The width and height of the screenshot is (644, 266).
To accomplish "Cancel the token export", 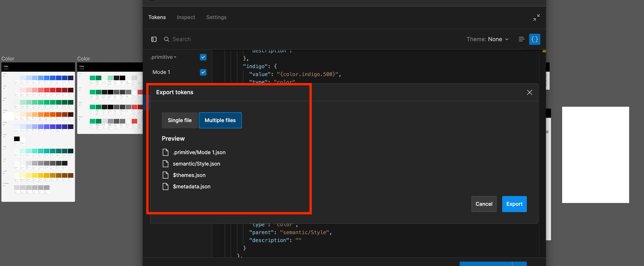I will tap(484, 204).
